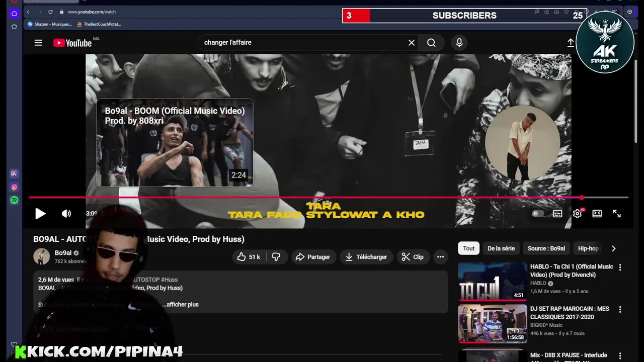Open options menu for DJ SET RAP MAROCAIN

coord(620,310)
